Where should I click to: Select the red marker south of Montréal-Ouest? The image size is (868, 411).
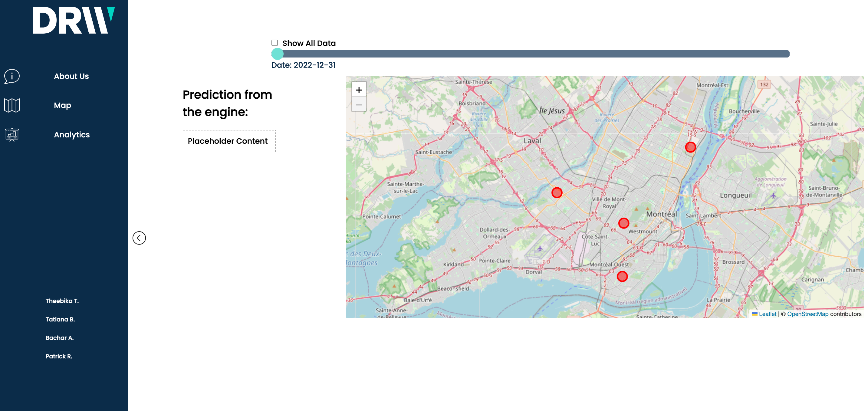pyautogui.click(x=622, y=276)
